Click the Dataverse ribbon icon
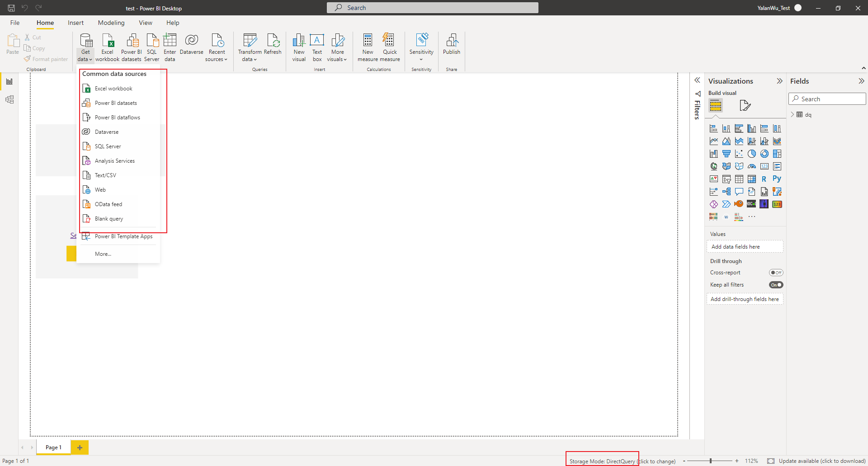 (x=192, y=44)
